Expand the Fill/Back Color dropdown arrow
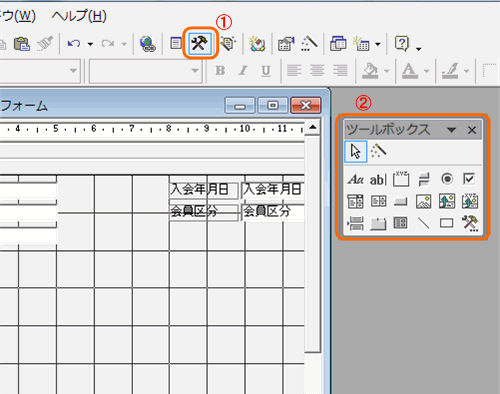Screen dimensions: 500x394 (387, 71)
